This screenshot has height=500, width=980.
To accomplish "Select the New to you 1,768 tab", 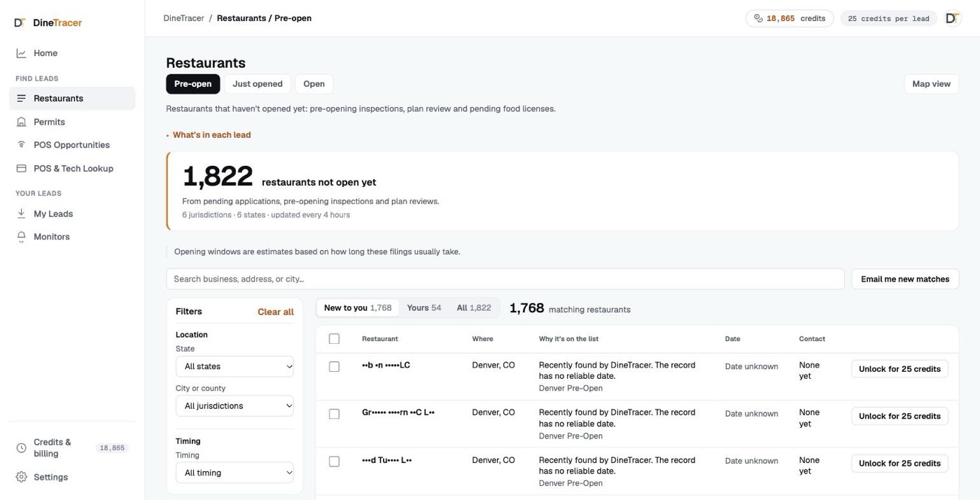I will 358,308.
